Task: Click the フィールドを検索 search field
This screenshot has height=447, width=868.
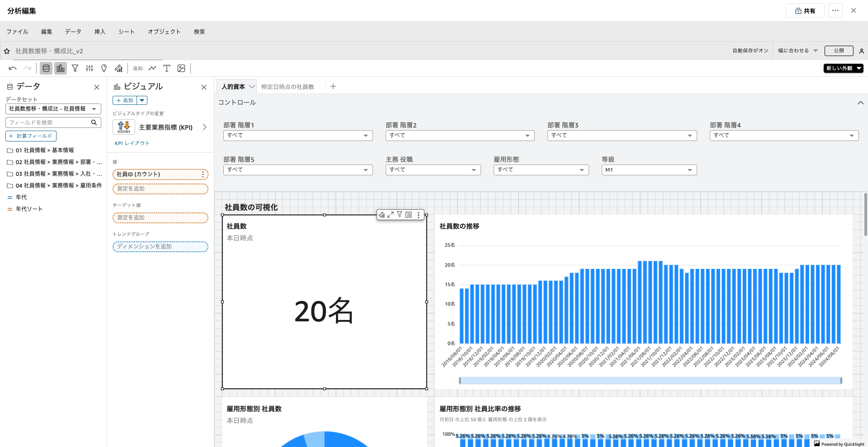Action: pyautogui.click(x=49, y=122)
